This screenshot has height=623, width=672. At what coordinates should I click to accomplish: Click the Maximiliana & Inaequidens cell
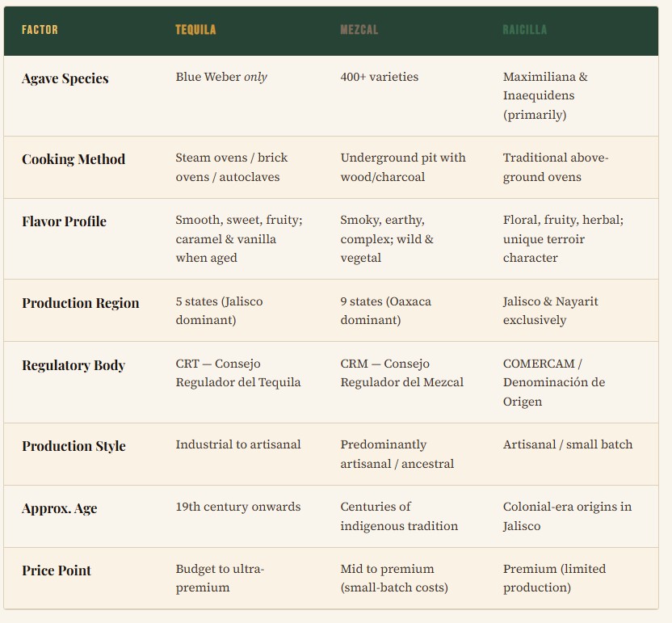tap(545, 95)
